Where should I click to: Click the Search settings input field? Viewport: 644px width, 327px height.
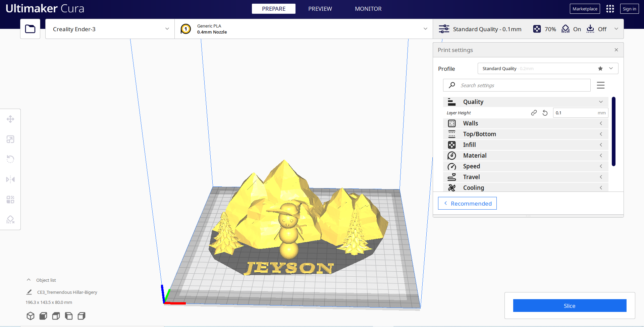[517, 85]
